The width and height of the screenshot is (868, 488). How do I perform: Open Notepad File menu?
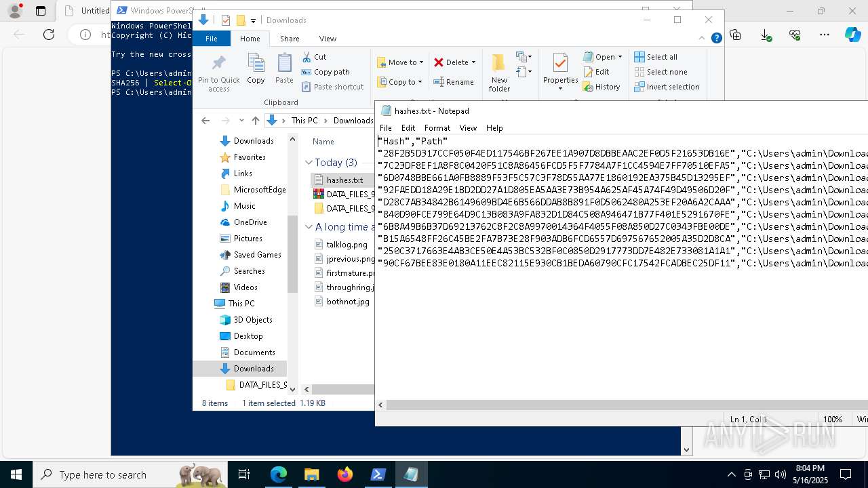pos(386,128)
